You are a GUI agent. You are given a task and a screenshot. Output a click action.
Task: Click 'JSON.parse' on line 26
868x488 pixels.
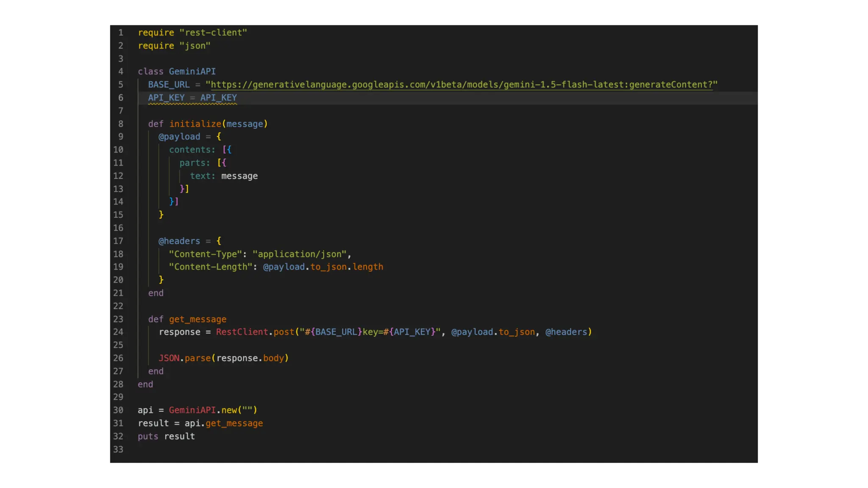pos(184,358)
